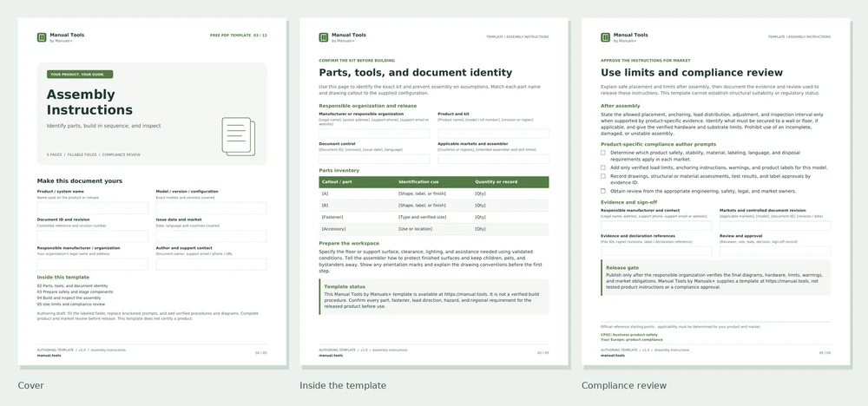This screenshot has height=406, width=868.
Task: Open the 'Your Europe: product compliance' link
Action: 631,339
